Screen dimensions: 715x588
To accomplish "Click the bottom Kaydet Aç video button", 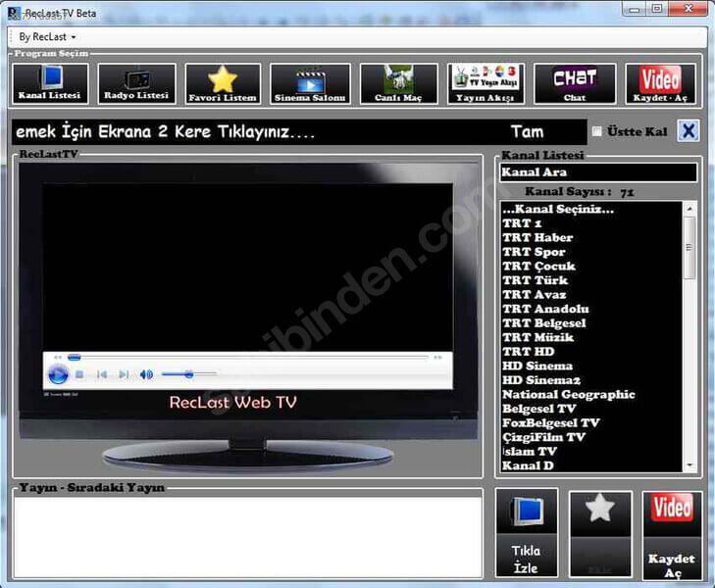I will click(672, 535).
